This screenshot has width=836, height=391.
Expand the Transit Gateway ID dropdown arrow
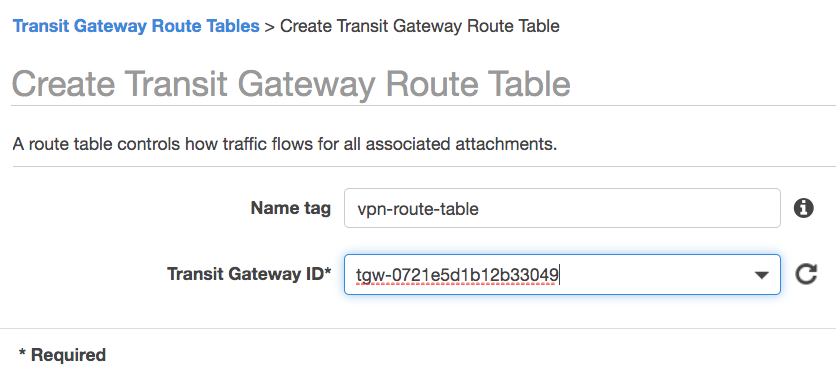[x=762, y=275]
